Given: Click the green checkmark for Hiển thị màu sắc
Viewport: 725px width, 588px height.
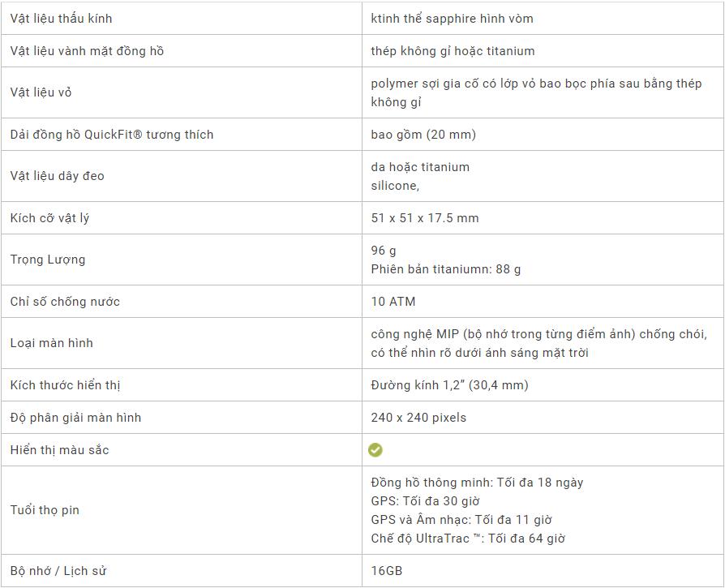Looking at the screenshot, I should coord(375,450).
